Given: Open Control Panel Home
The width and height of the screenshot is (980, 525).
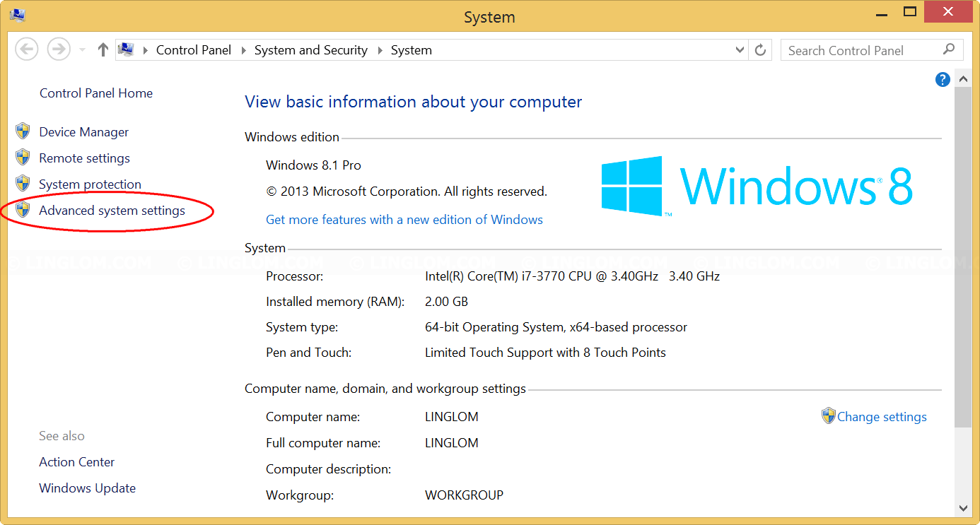Looking at the screenshot, I should tap(96, 93).
